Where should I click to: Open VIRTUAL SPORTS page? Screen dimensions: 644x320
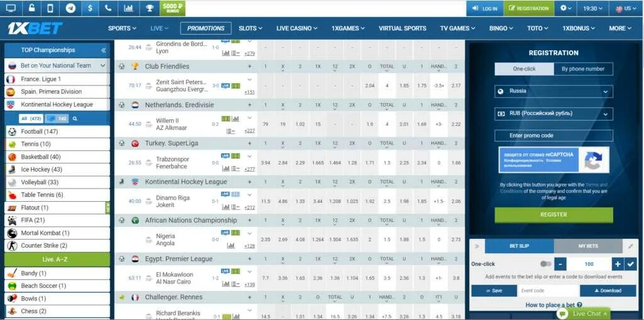tap(402, 28)
